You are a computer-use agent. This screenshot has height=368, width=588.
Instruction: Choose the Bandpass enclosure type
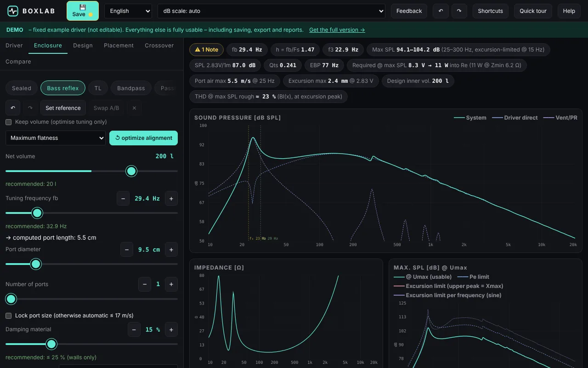click(x=131, y=88)
